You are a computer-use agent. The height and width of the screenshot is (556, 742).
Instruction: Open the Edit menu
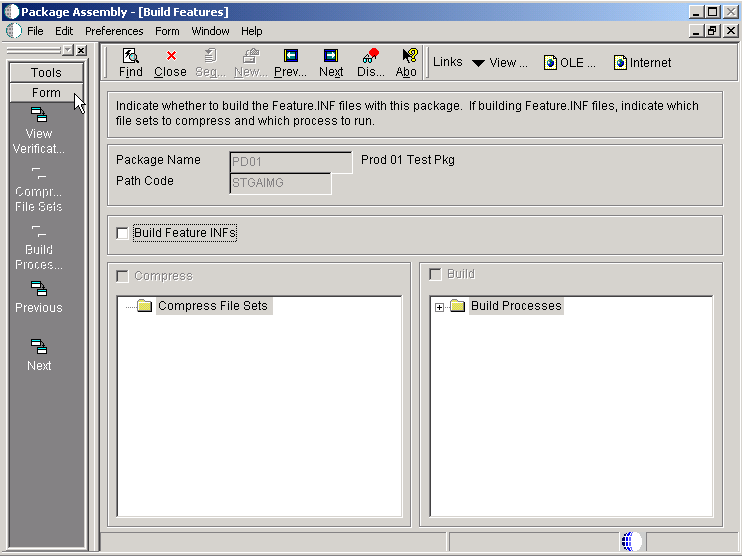point(64,31)
